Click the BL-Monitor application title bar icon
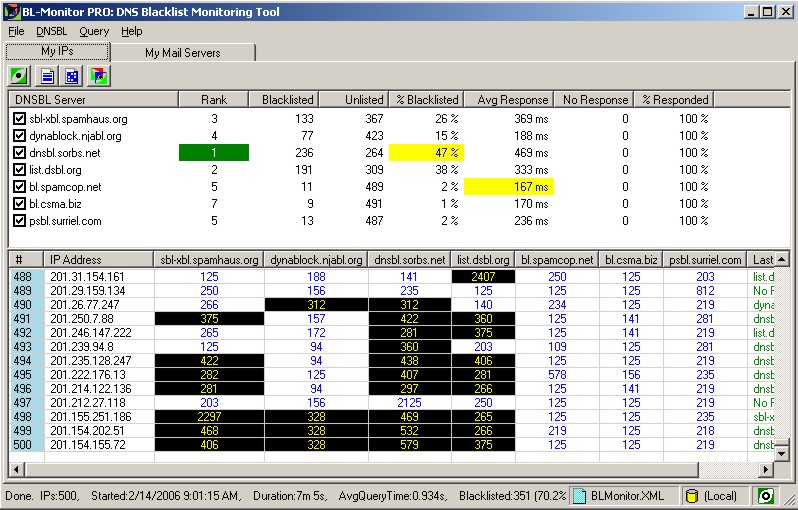 pyautogui.click(x=12, y=12)
